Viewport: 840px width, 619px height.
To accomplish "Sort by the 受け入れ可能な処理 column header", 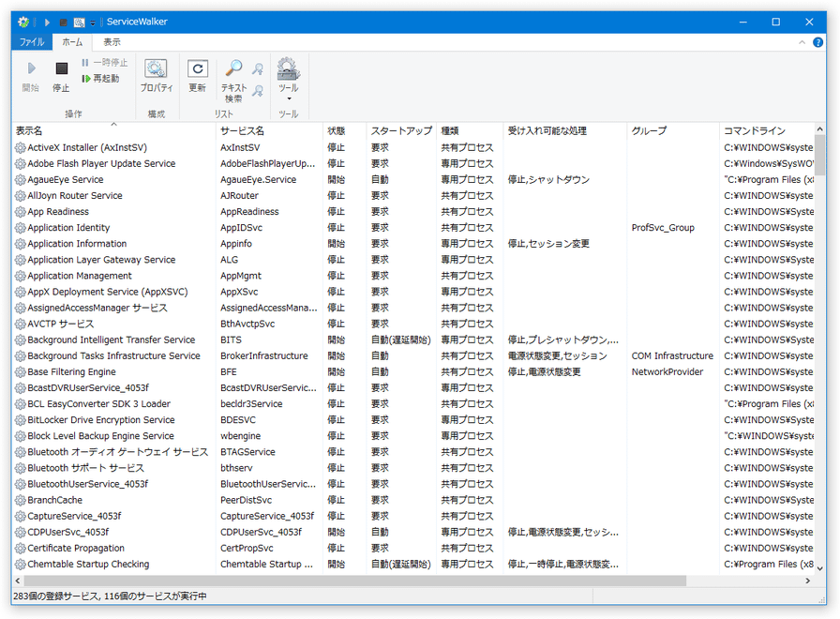I will pyautogui.click(x=565, y=130).
